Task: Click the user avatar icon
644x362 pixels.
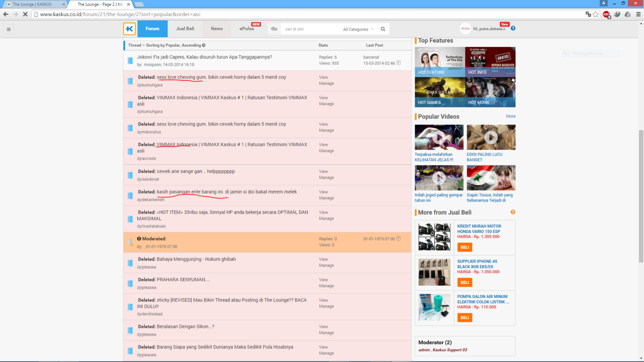Action: pyautogui.click(x=465, y=29)
